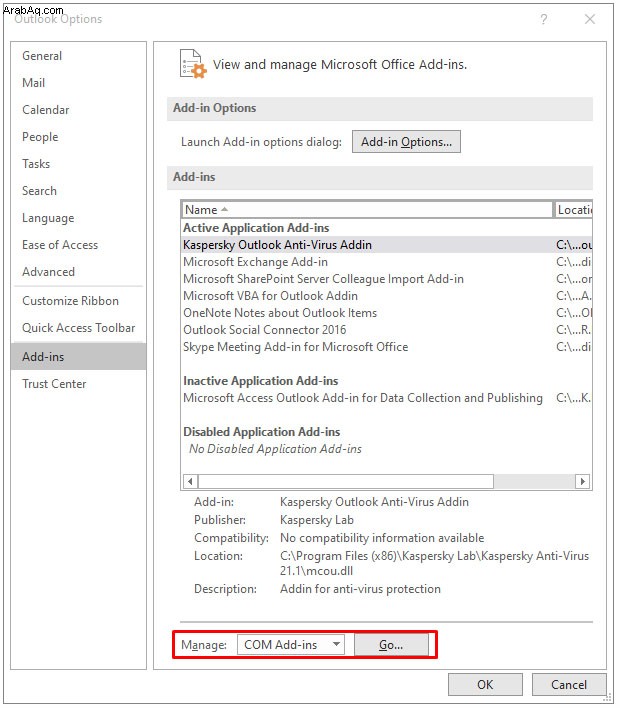This screenshot has height=708, width=620.
Task: Open Quick Access Toolbar settings
Action: tap(79, 328)
